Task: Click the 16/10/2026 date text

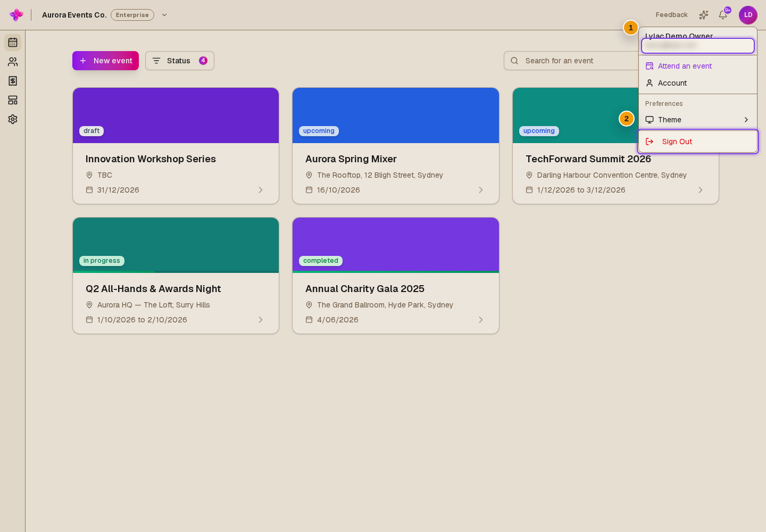Action: [x=338, y=190]
